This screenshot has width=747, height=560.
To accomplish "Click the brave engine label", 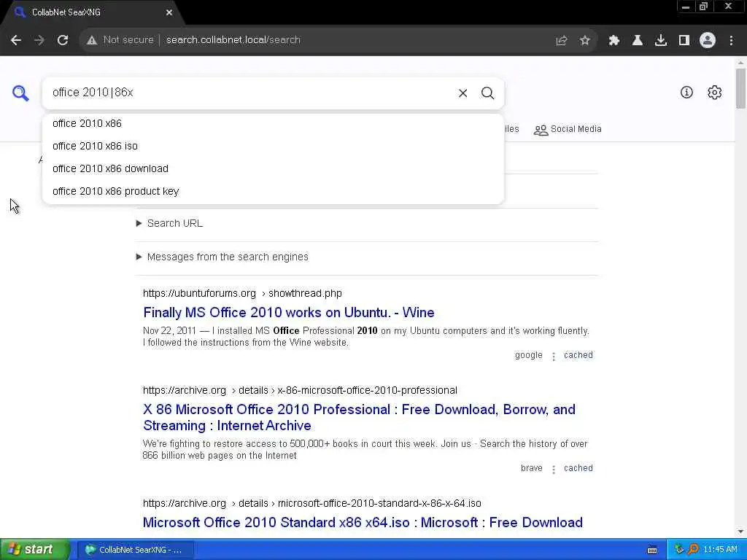I will [x=532, y=468].
